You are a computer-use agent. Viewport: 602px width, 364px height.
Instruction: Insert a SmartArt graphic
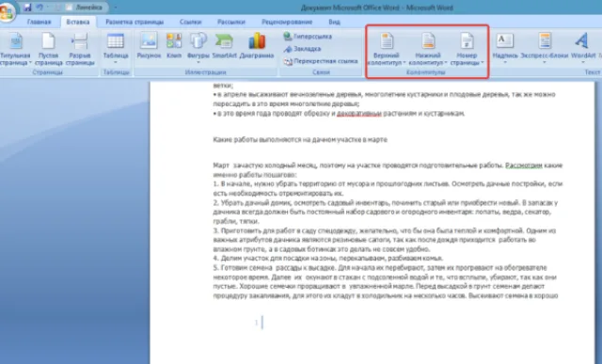[224, 45]
